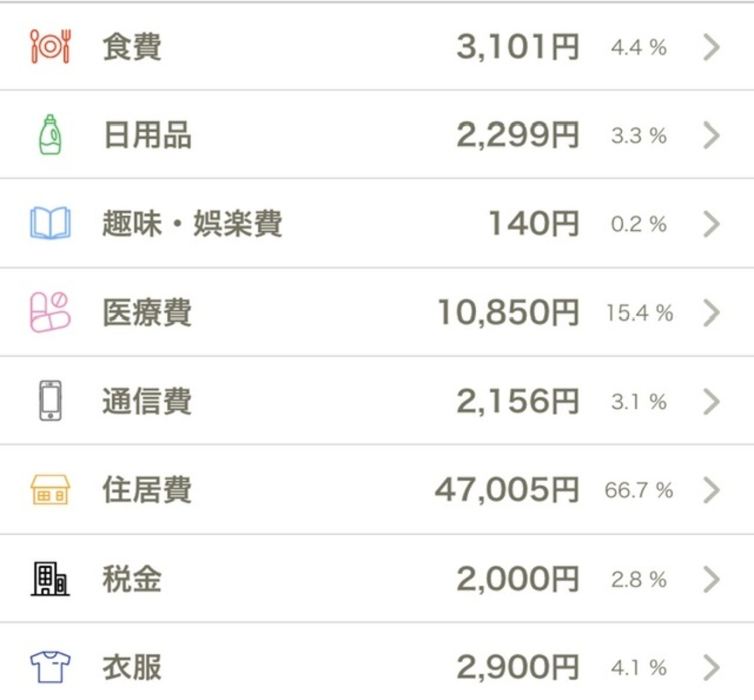Open the 日用品 category label
The height and width of the screenshot is (700, 754).
[x=147, y=136]
